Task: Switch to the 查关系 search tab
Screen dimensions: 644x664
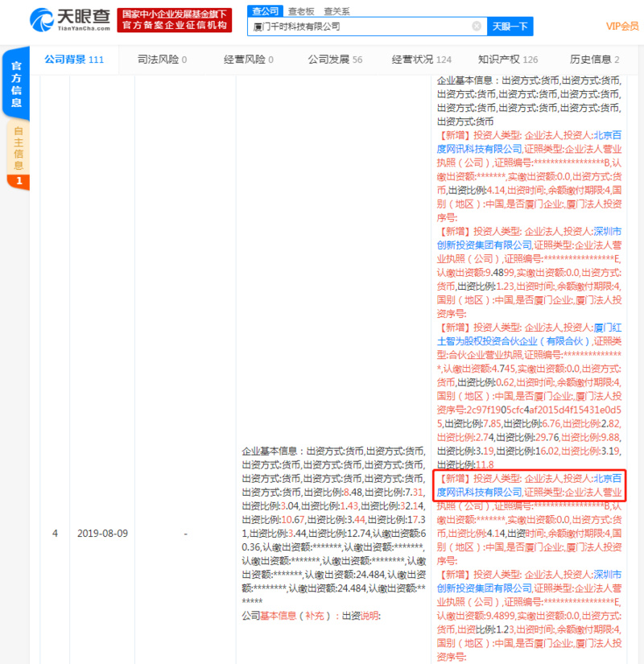Action: click(x=336, y=10)
